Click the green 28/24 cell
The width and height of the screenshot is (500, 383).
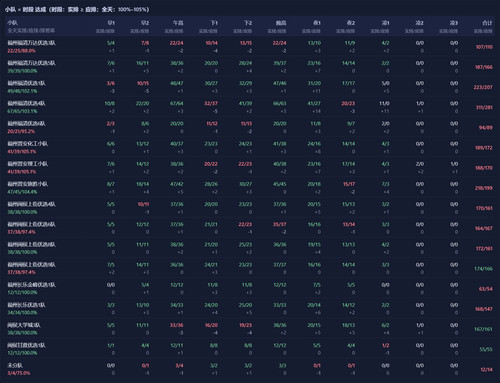click(245, 63)
